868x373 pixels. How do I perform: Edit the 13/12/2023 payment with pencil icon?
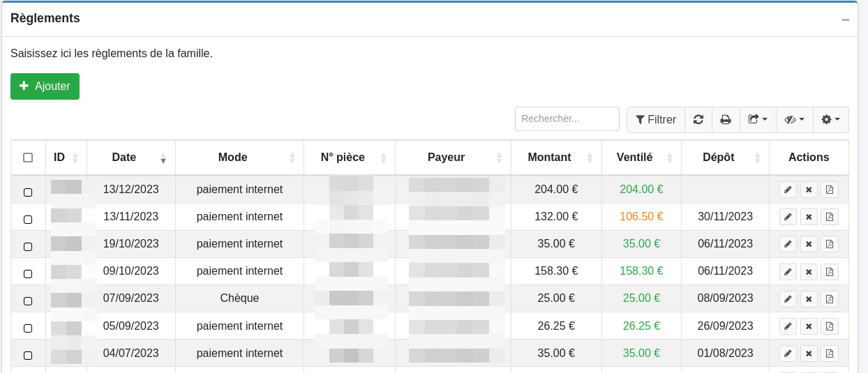pos(788,190)
